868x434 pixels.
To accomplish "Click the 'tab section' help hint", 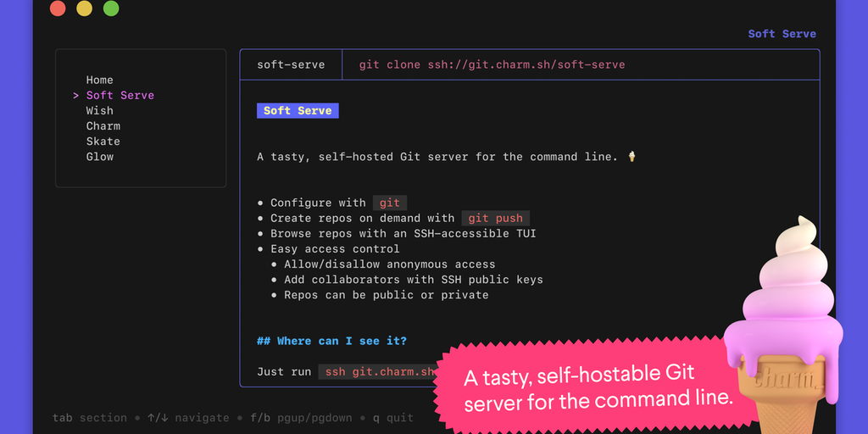I will tap(90, 418).
